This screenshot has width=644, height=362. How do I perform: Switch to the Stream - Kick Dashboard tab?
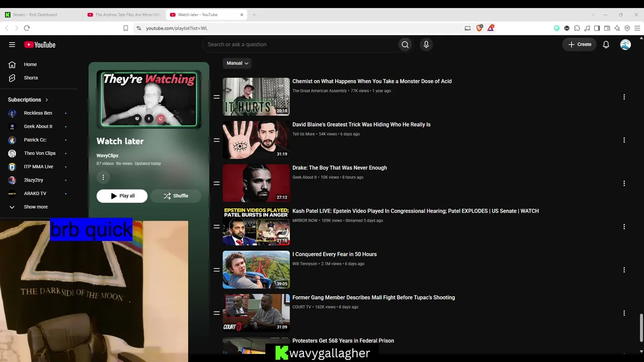coord(41,15)
